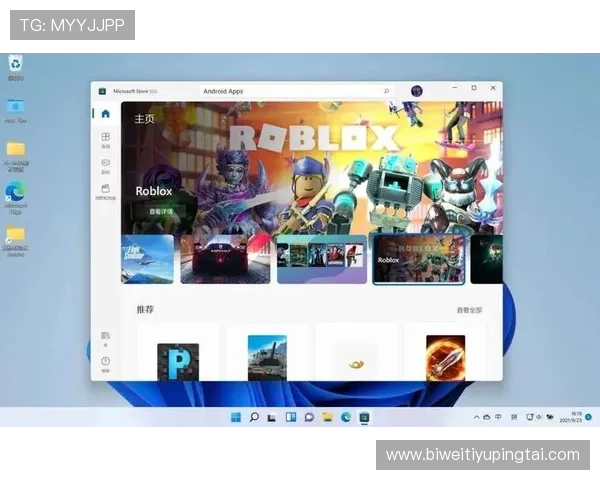Image resolution: width=600 pixels, height=480 pixels.
Task: Expand the hidden system tray icons chevron
Action: [x=476, y=417]
